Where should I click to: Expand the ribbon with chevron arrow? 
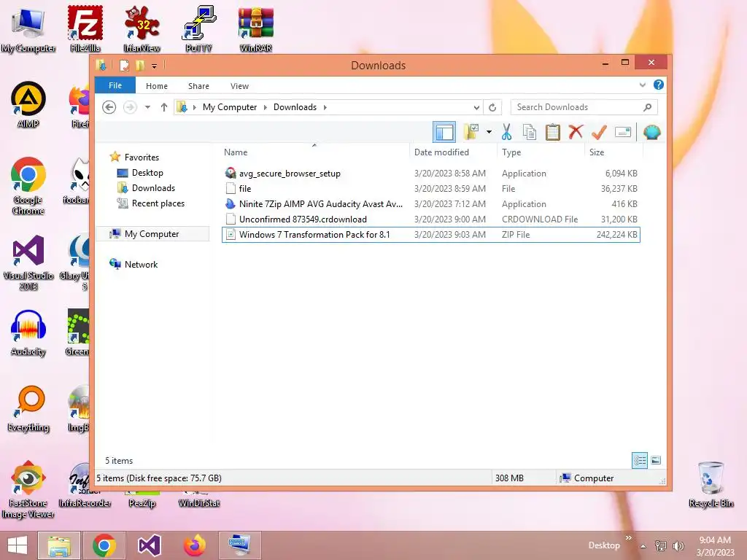point(642,85)
